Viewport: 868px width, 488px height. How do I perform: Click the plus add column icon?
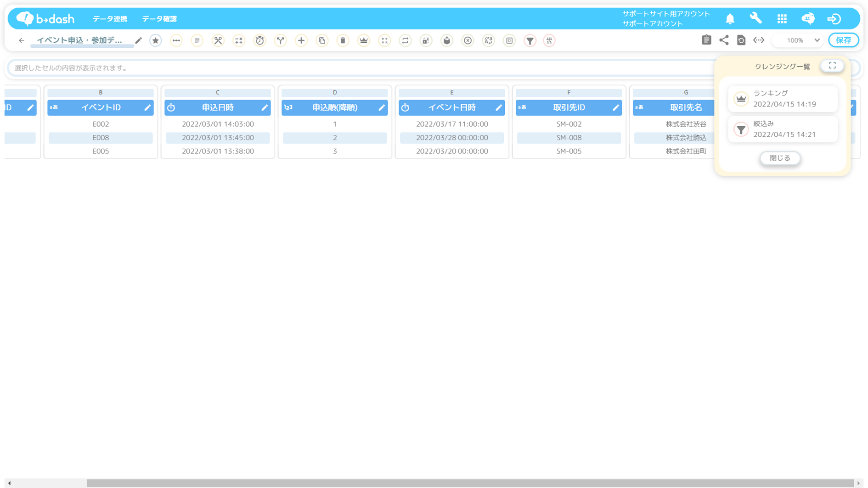click(301, 40)
